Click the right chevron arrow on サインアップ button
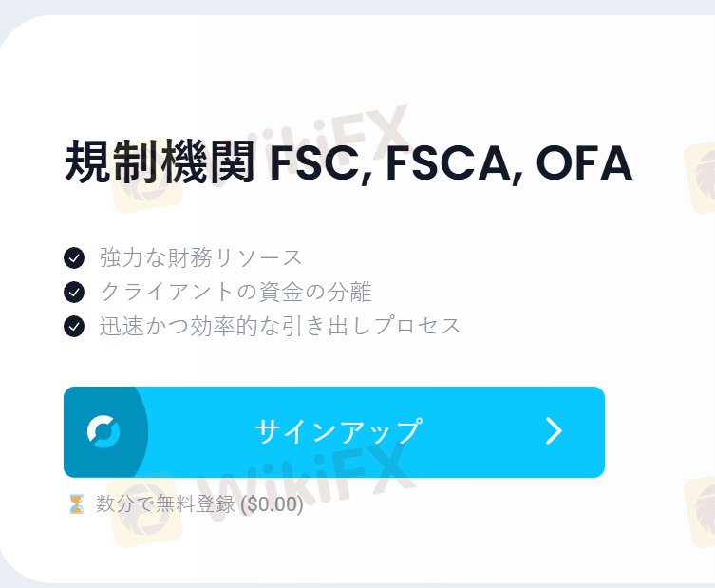 (x=555, y=431)
